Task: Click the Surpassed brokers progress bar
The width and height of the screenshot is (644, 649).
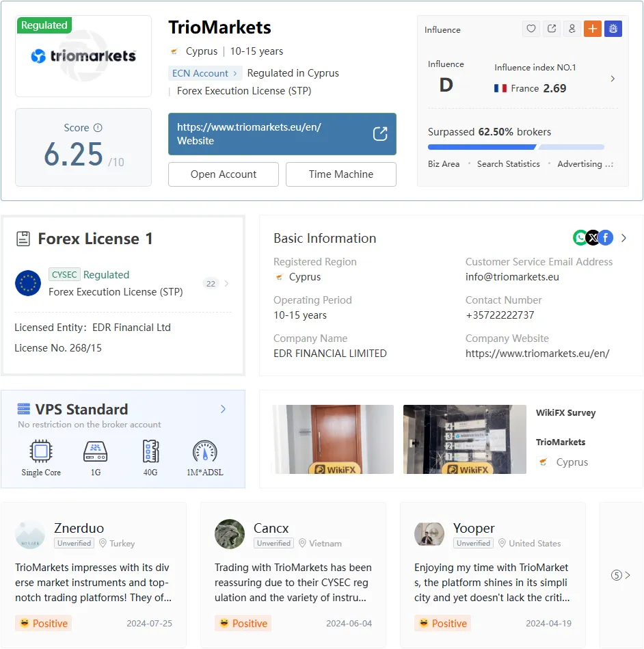Action: pos(516,147)
